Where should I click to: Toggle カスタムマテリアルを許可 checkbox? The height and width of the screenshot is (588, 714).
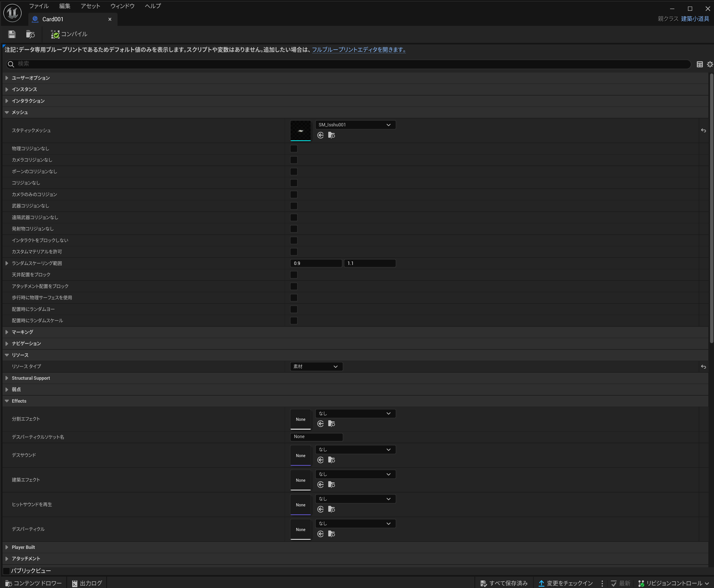293,252
